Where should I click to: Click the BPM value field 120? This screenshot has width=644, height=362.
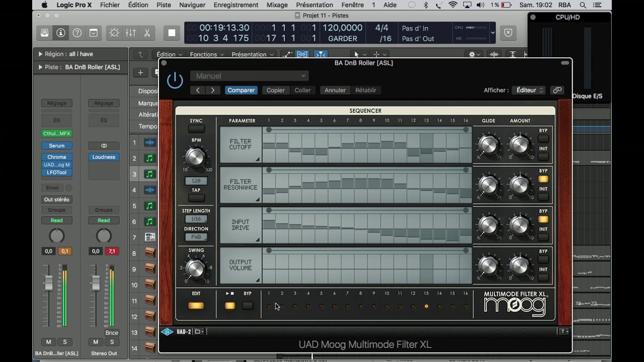coord(196,180)
